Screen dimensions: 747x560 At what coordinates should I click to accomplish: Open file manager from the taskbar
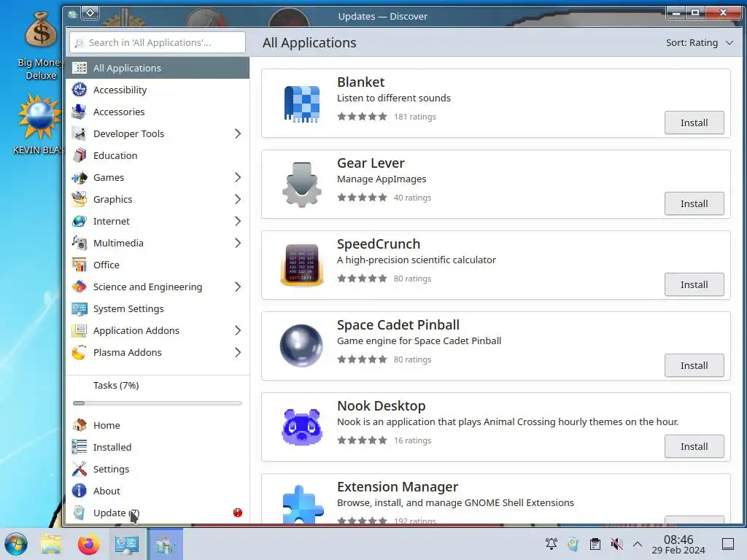pos(51,544)
